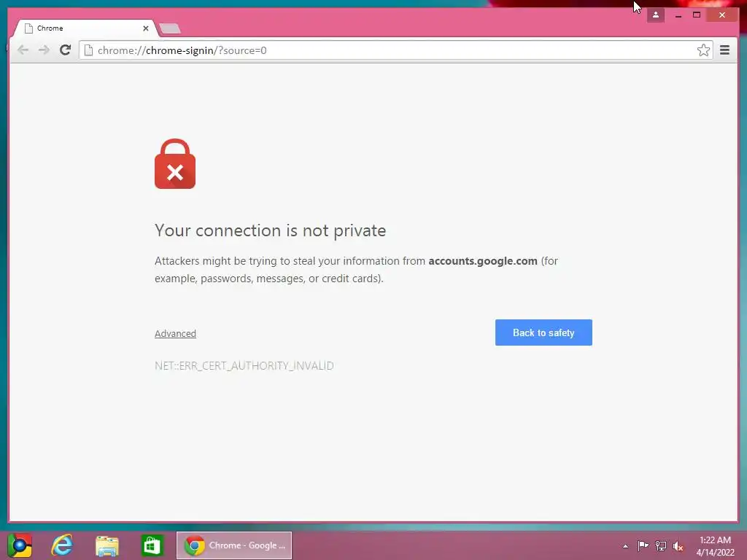Open the Chrome hamburger menu
The height and width of the screenshot is (560, 747).
coord(724,50)
